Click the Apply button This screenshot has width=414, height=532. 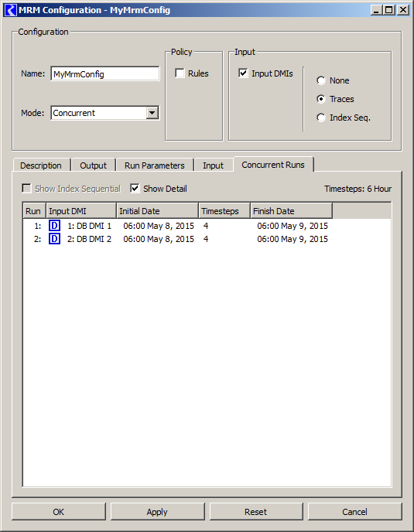click(x=157, y=511)
